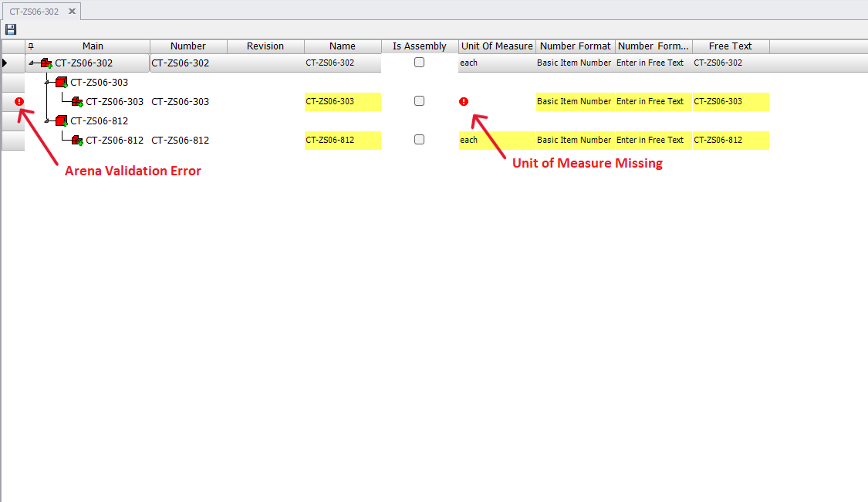Screen dimensions: 868x502
Task: Click Number cell CT-ZS06-302
Action: tap(188, 63)
